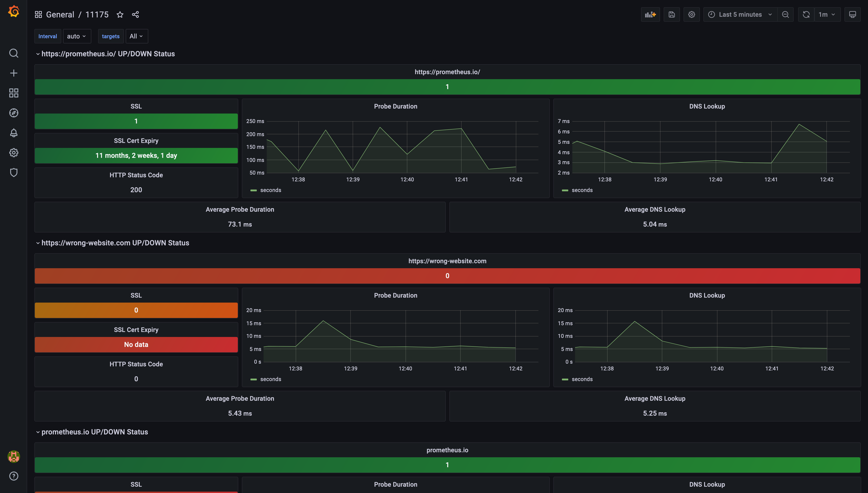Viewport: 868px width, 493px height.
Task: Toggle seconds legend in wrong-website DNS Lookup panel
Action: [x=582, y=379]
